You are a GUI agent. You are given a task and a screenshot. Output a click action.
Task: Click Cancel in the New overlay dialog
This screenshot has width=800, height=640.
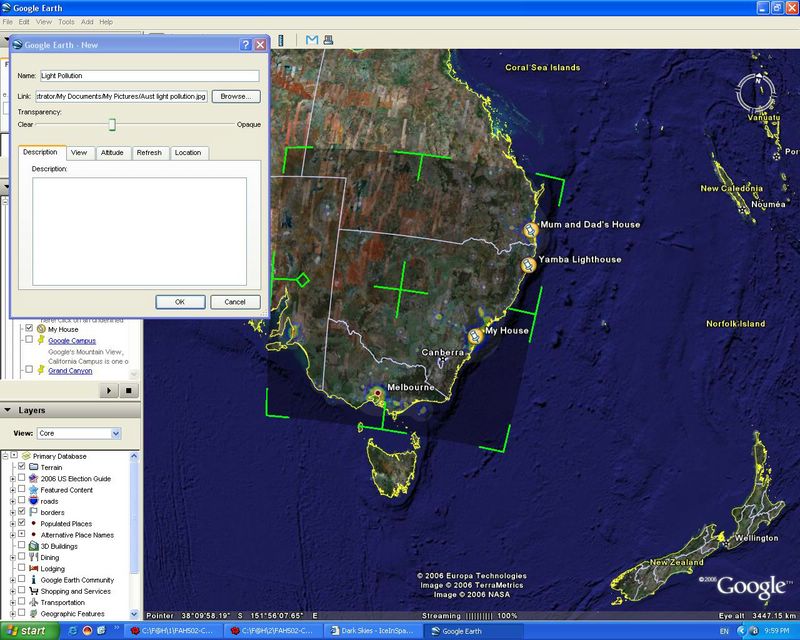coord(235,302)
